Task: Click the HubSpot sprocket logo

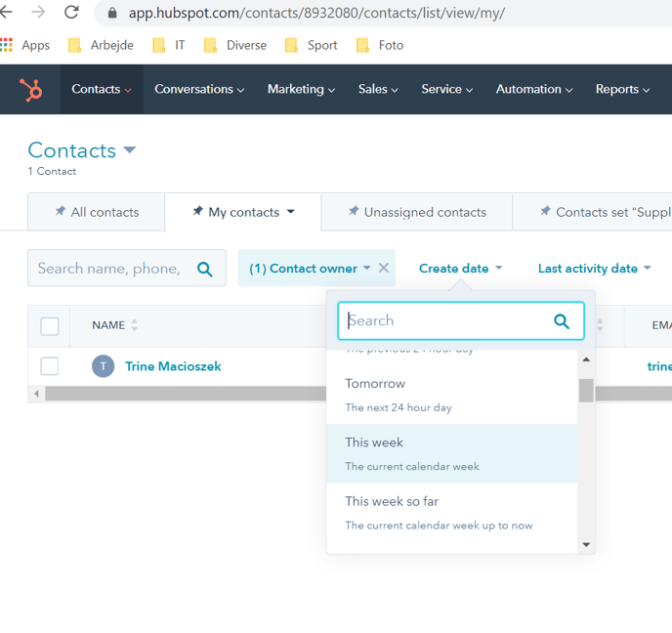Action: tap(31, 90)
